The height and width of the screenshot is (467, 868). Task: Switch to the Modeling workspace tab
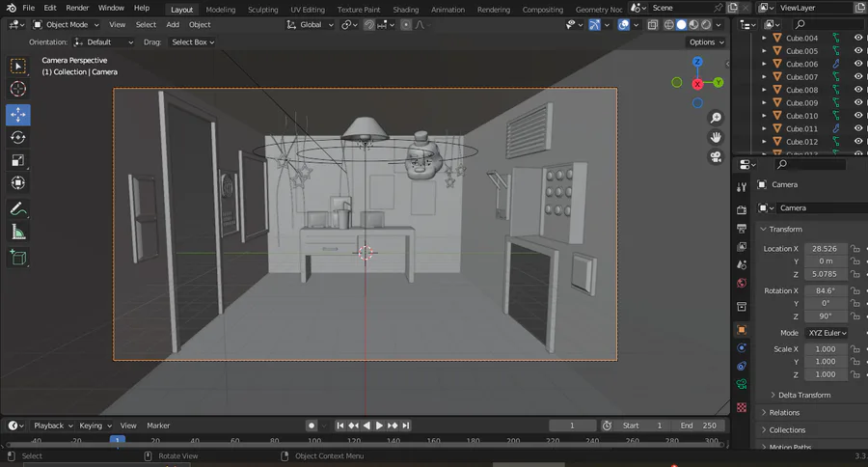tap(220, 10)
